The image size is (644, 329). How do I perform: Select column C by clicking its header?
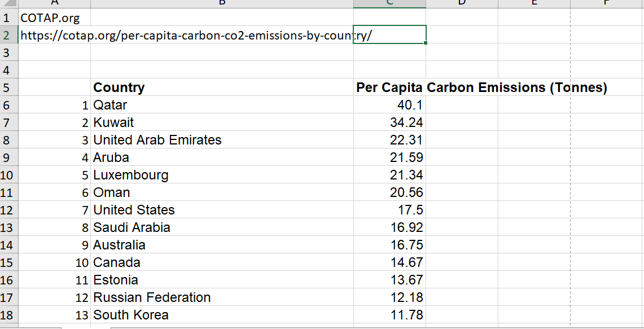coord(389,3)
